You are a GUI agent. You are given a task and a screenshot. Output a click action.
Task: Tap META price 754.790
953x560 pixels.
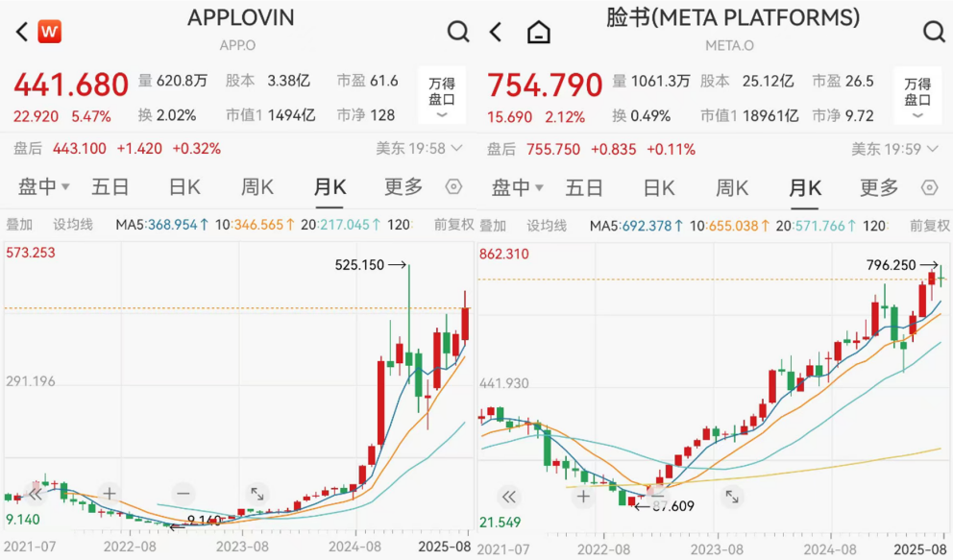pyautogui.click(x=545, y=85)
